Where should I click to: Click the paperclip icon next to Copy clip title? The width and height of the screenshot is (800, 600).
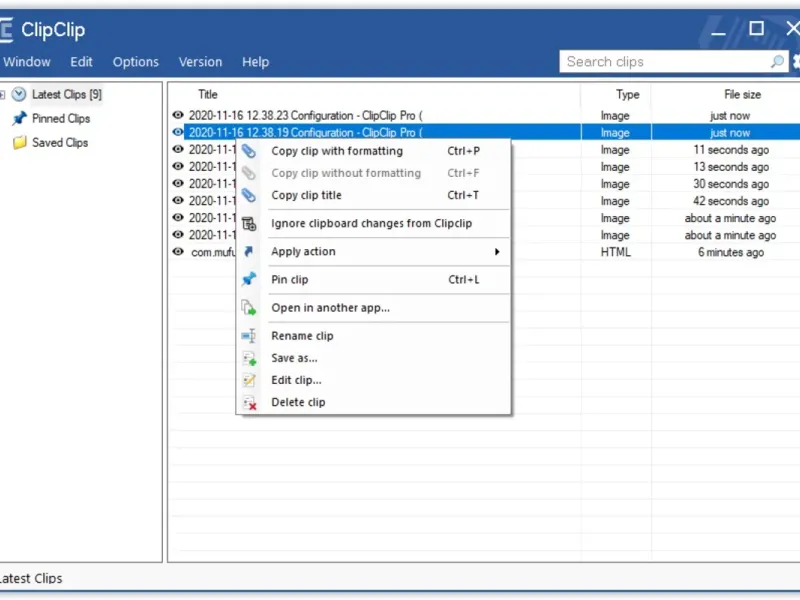coord(249,196)
